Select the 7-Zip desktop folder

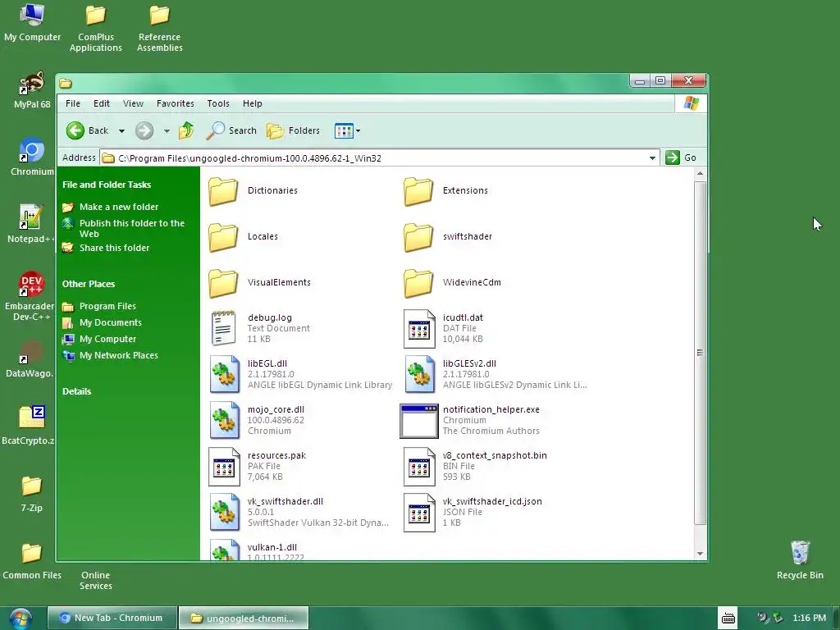pyautogui.click(x=32, y=493)
